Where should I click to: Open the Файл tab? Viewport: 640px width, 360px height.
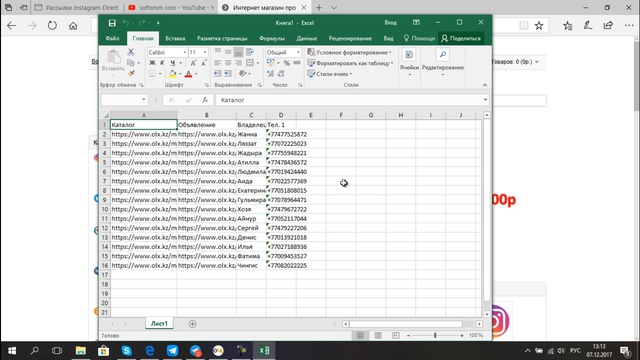[112, 38]
